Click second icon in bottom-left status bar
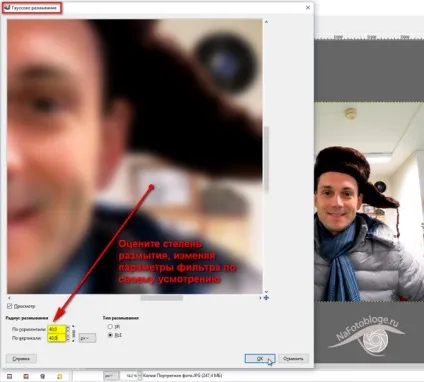This screenshot has width=424, height=382. (x=26, y=376)
